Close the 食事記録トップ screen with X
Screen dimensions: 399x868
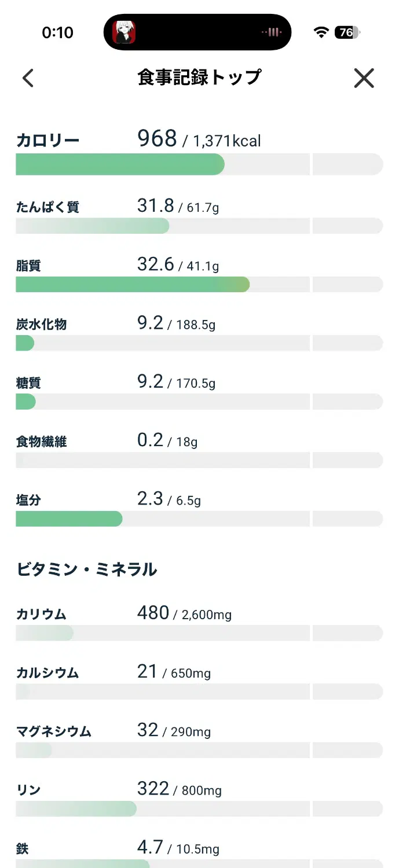tap(364, 78)
